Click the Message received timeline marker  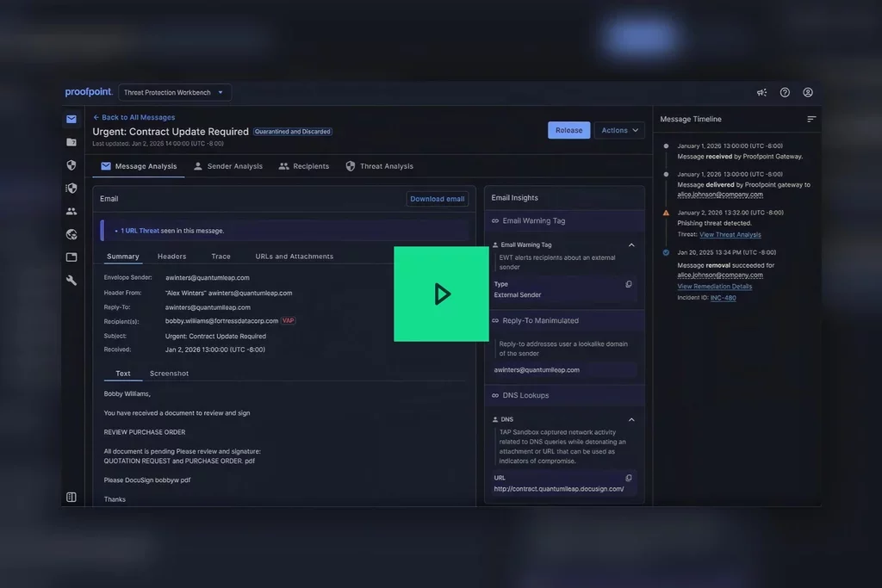[666, 146]
